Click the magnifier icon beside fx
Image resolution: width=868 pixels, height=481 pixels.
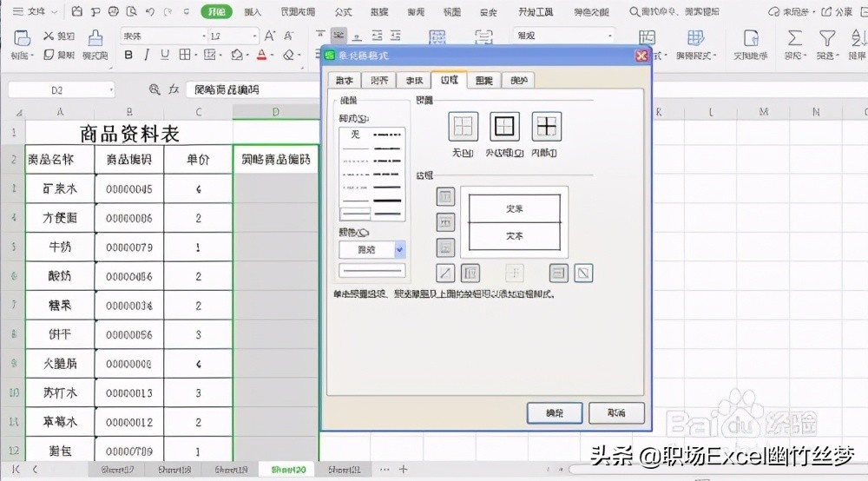pos(155,89)
